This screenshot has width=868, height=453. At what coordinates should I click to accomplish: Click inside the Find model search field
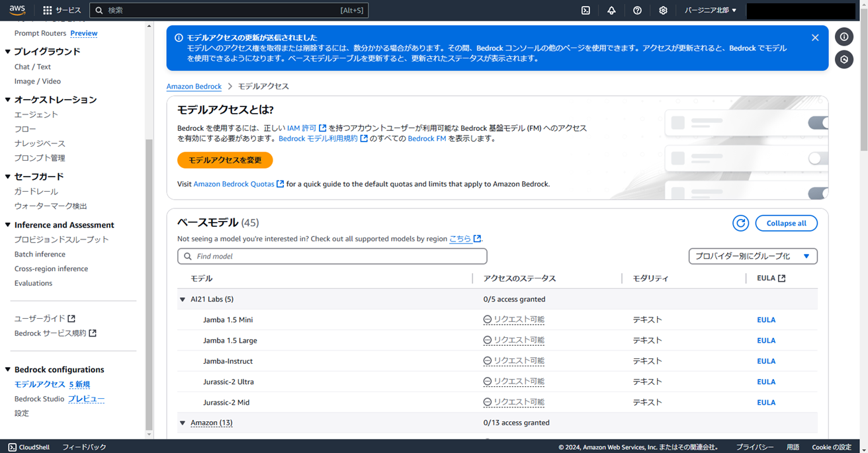point(332,256)
